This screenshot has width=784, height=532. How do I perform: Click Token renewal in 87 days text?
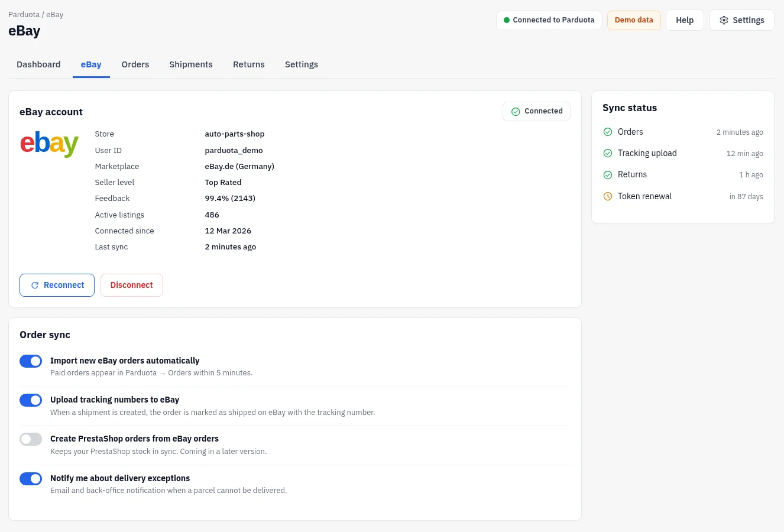point(746,197)
